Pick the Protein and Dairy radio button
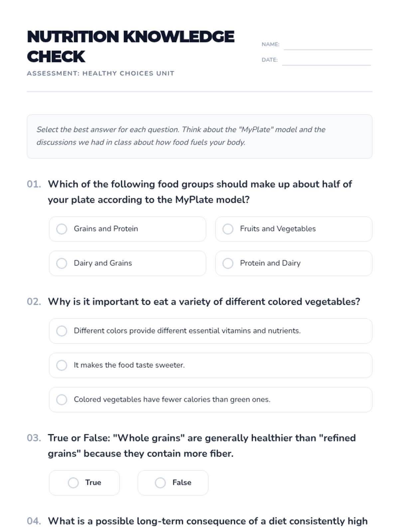The height and width of the screenshot is (532, 399). (294, 263)
